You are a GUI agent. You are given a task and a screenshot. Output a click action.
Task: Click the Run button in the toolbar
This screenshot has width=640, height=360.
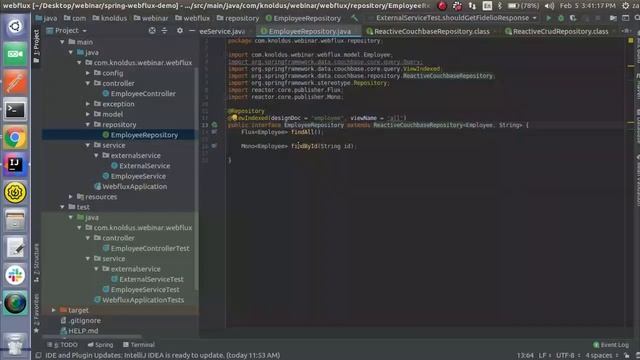point(548,18)
